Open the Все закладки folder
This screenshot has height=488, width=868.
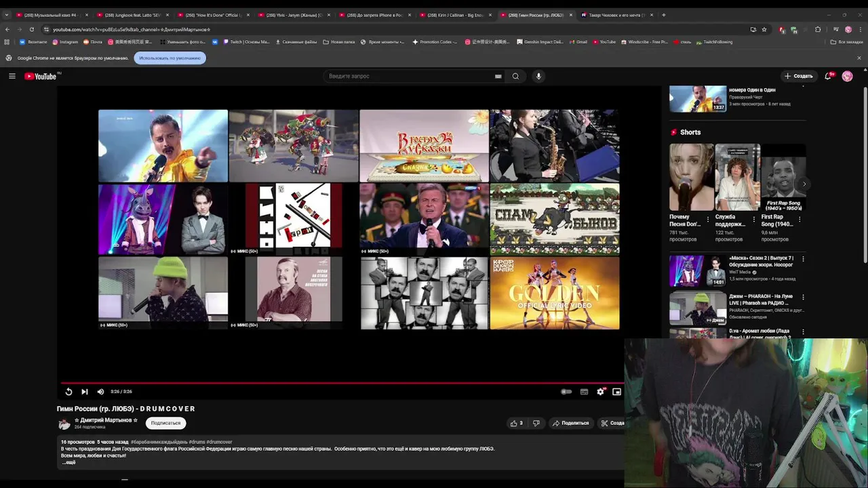coord(847,42)
